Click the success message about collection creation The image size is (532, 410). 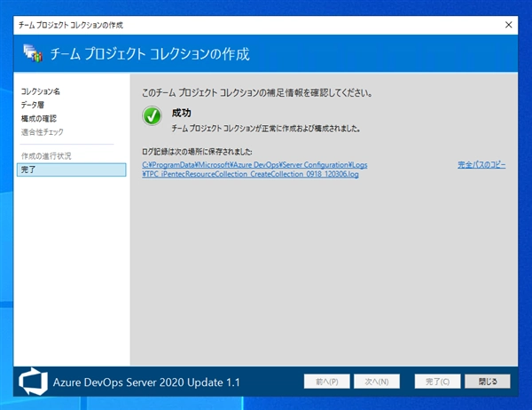(266, 129)
